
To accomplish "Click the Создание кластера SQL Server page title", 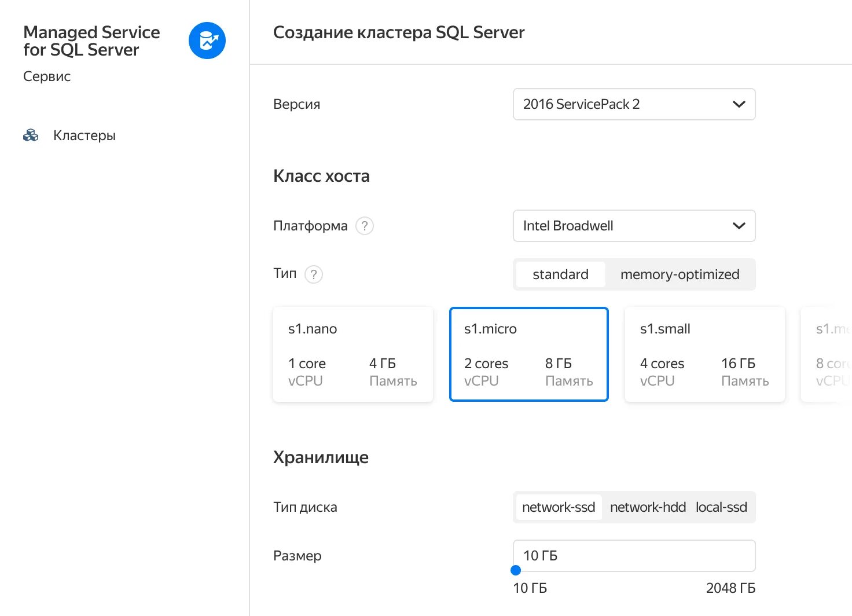I will click(399, 32).
